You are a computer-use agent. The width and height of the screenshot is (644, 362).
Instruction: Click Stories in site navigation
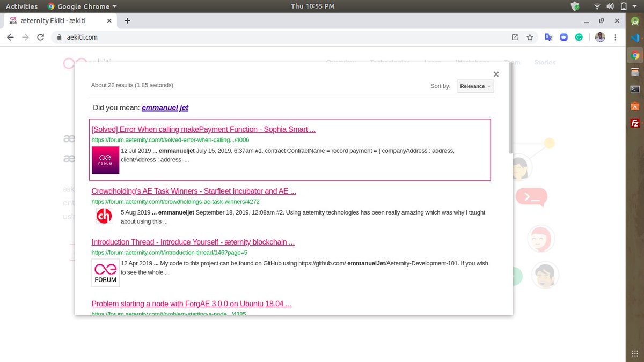(x=545, y=62)
